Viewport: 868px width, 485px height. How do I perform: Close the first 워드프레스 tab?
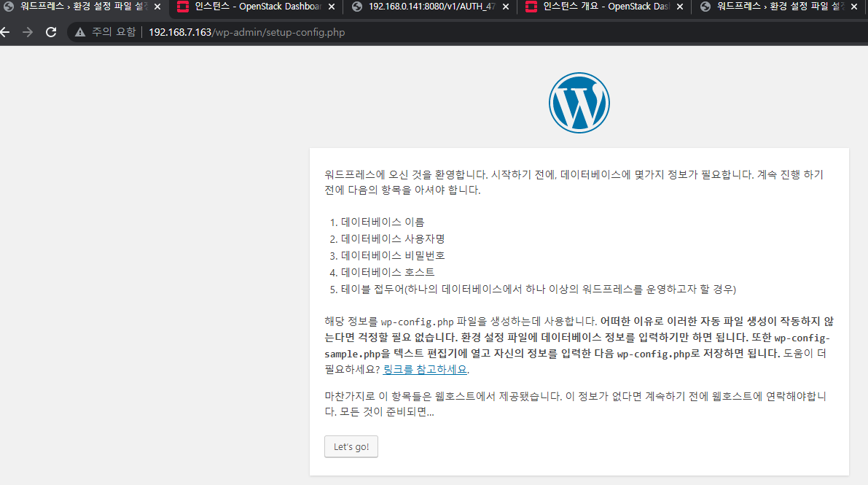(x=157, y=7)
